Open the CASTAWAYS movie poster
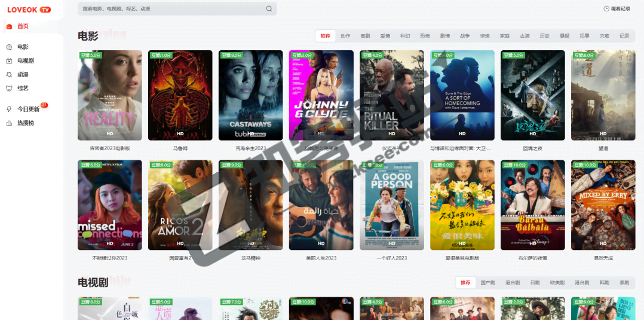Image resolution: width=644 pixels, height=320 pixels. click(251, 95)
